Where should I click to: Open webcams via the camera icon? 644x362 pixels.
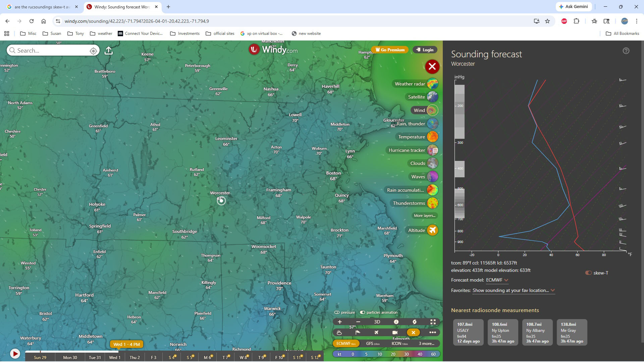(x=395, y=333)
